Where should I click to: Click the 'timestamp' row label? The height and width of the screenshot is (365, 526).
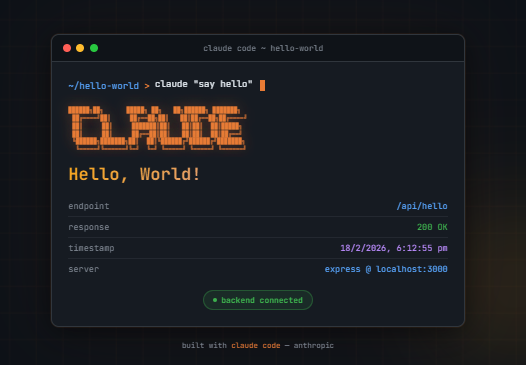point(91,248)
